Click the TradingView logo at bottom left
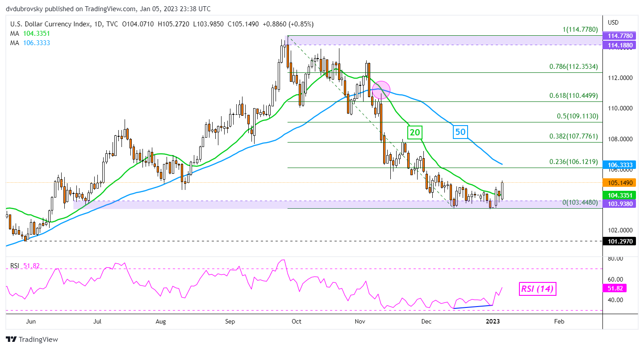This screenshot has width=644, height=349. (x=31, y=339)
